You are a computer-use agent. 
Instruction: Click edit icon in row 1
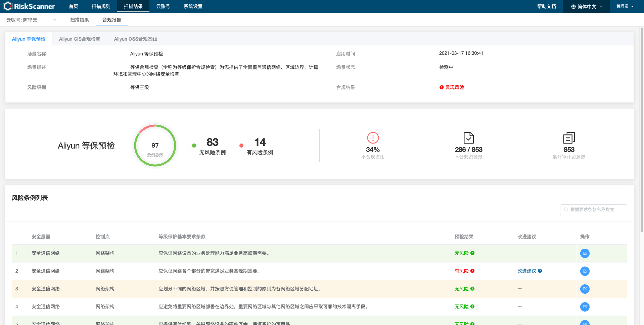(x=585, y=253)
